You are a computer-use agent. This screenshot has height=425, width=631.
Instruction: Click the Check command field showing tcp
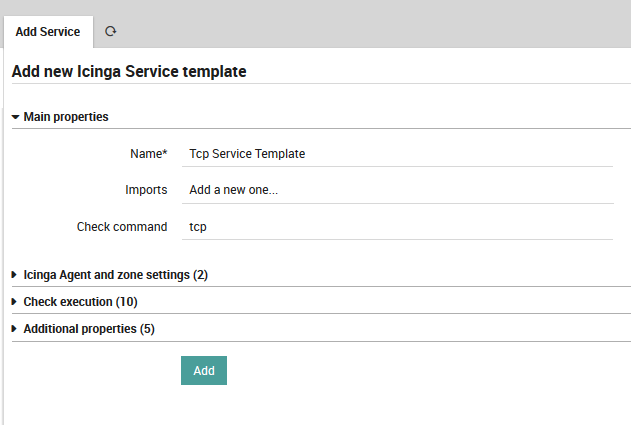tap(398, 227)
